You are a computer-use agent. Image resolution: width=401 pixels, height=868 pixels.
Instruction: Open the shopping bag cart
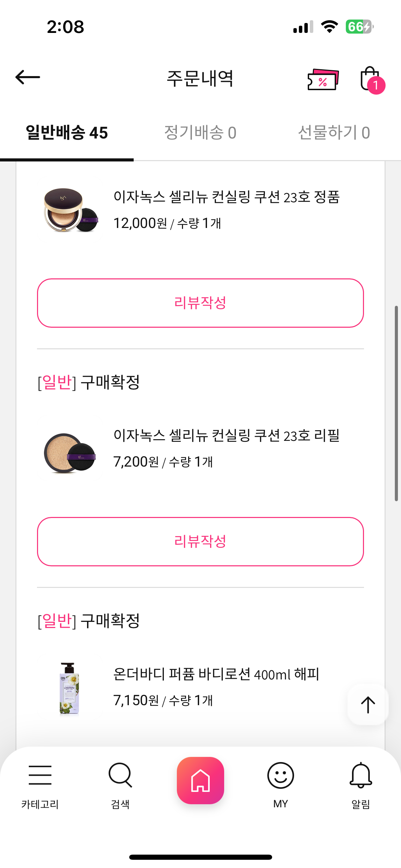[x=371, y=79]
